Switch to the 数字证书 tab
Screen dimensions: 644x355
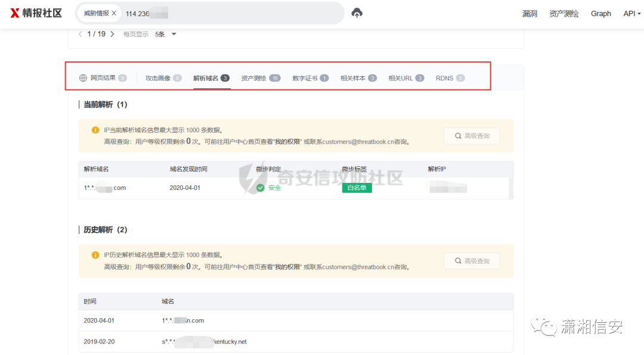coord(310,78)
